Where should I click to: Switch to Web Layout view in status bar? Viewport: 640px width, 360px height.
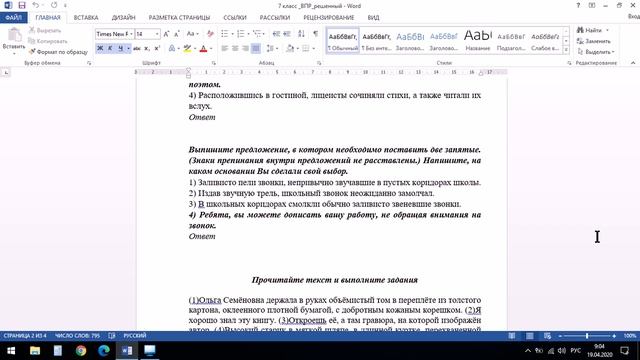pyautogui.click(x=547, y=336)
